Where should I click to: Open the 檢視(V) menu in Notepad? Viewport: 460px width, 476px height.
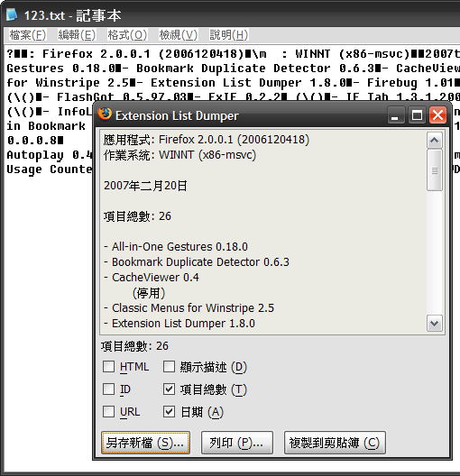click(179, 35)
